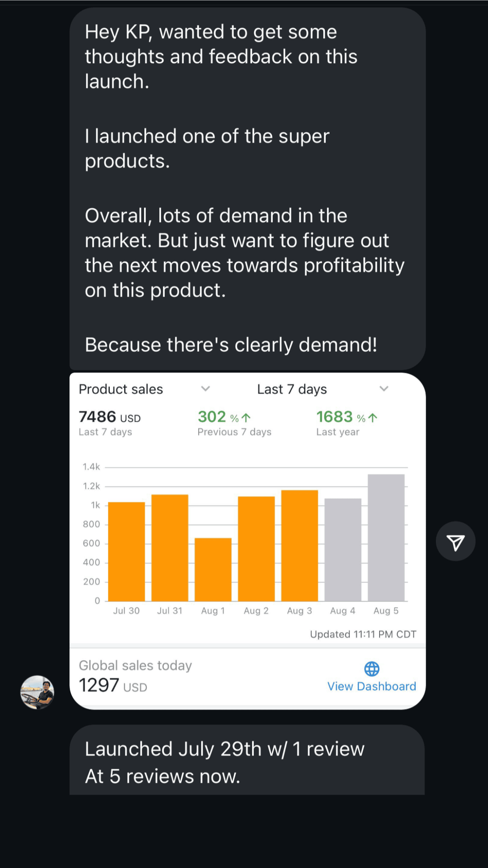Click the green arrow beside 302%

point(246,418)
